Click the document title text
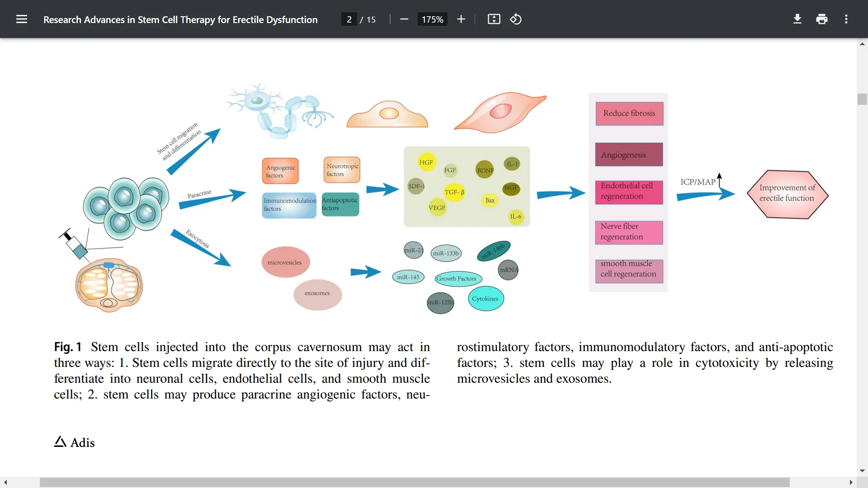Viewport: 868px width, 488px height. coord(180,19)
